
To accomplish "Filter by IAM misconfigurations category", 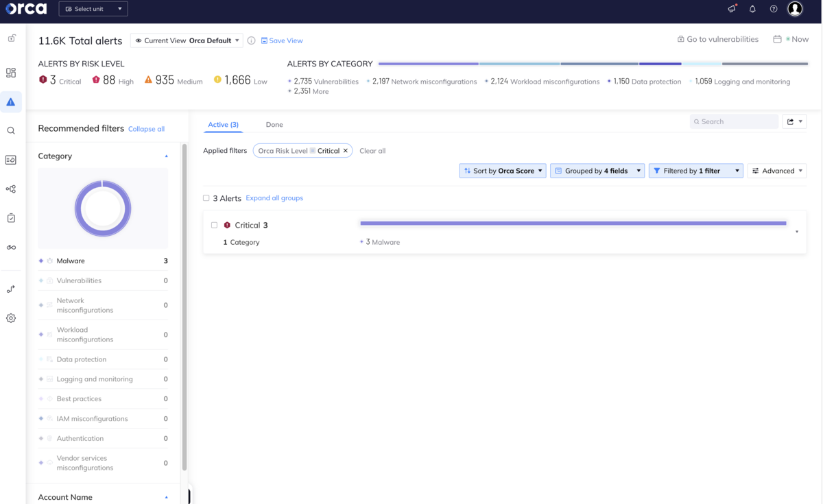I will (x=103, y=419).
